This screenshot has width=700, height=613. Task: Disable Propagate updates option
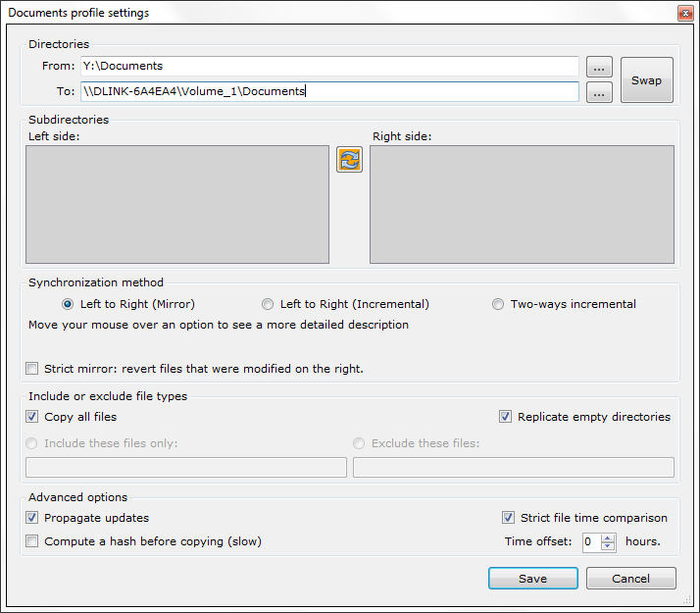[x=33, y=518]
